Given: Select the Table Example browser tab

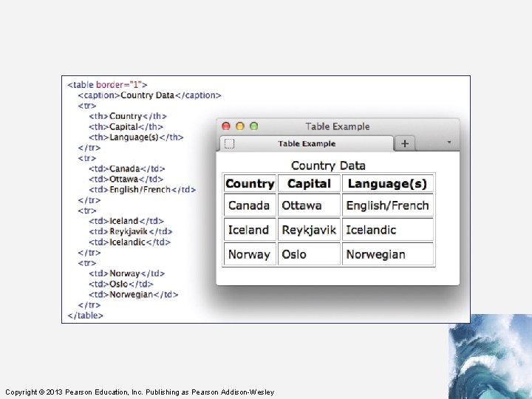Looking at the screenshot, I should click(307, 143).
